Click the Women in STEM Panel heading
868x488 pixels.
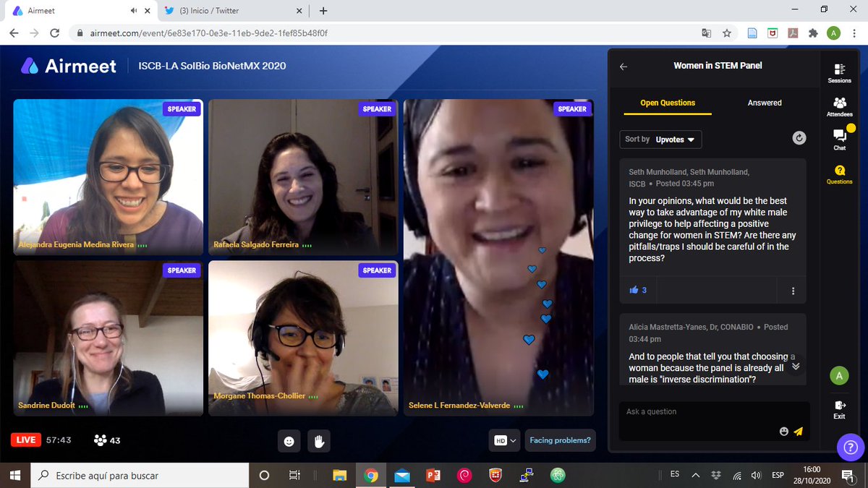pyautogui.click(x=718, y=66)
